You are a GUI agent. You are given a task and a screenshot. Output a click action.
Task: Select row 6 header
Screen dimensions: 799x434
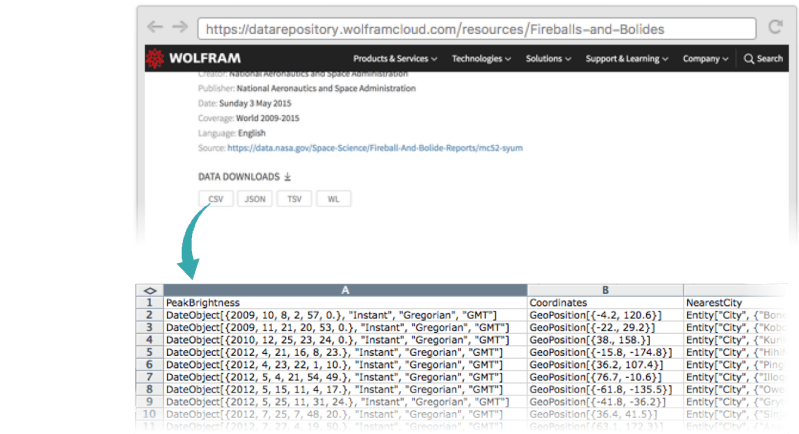coord(149,365)
